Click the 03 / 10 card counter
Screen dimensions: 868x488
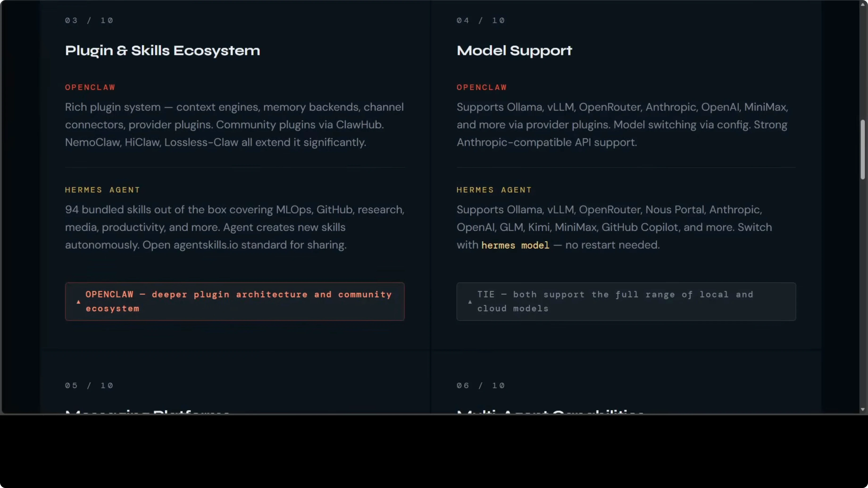(x=89, y=21)
